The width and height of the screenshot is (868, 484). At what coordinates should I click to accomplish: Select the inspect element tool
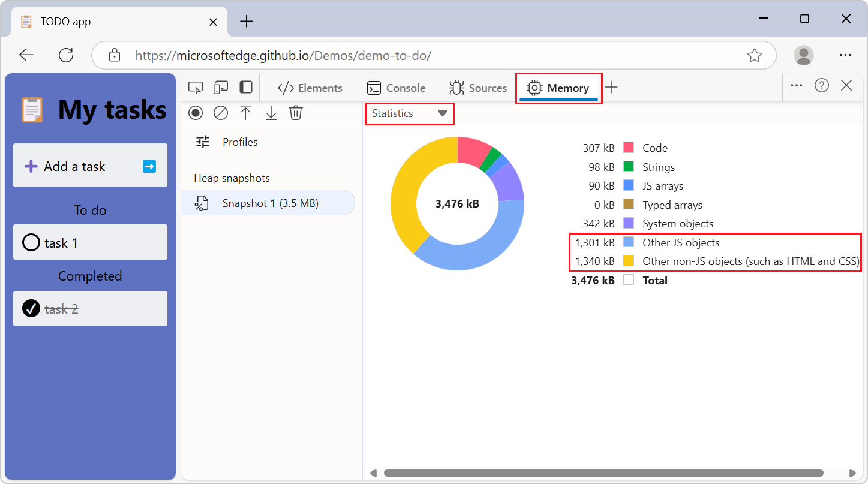(195, 87)
